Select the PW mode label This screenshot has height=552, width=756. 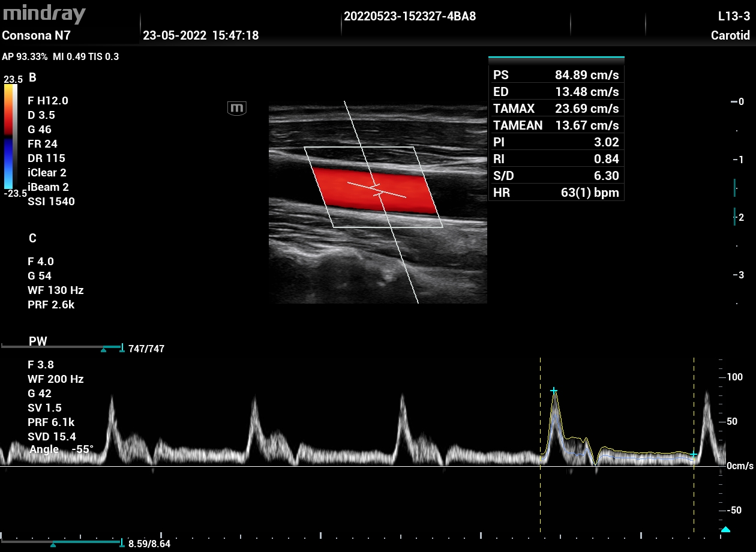(38, 341)
